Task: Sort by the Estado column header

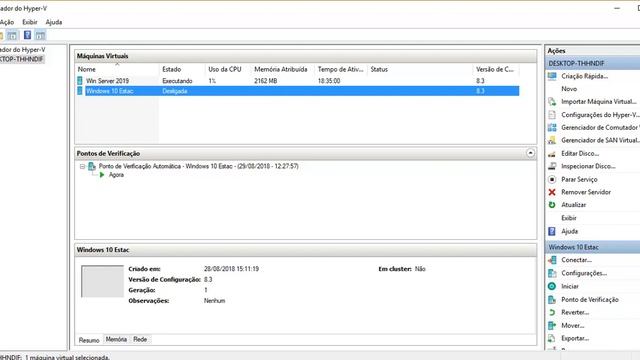Action: (x=182, y=69)
